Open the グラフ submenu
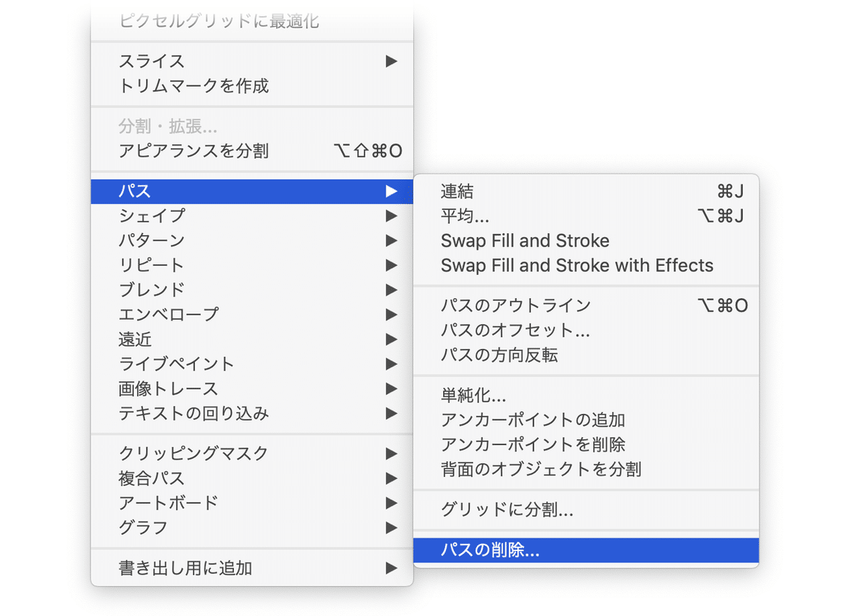The height and width of the screenshot is (616, 848). [252, 528]
